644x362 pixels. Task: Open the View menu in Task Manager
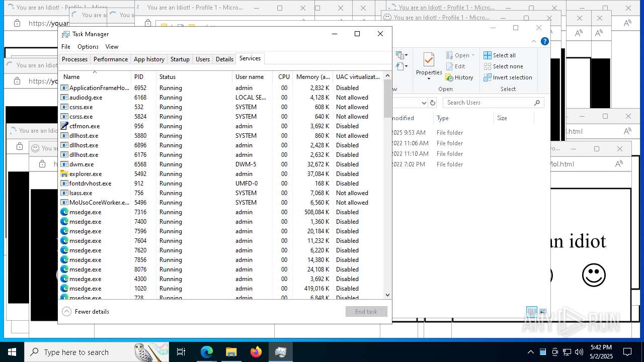pos(112,47)
